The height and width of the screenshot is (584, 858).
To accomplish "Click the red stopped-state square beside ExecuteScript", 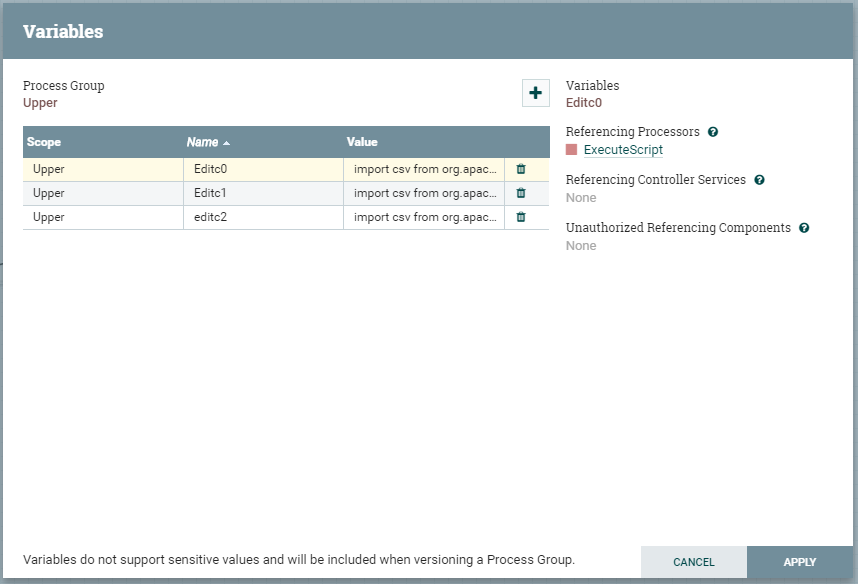I will (x=572, y=150).
